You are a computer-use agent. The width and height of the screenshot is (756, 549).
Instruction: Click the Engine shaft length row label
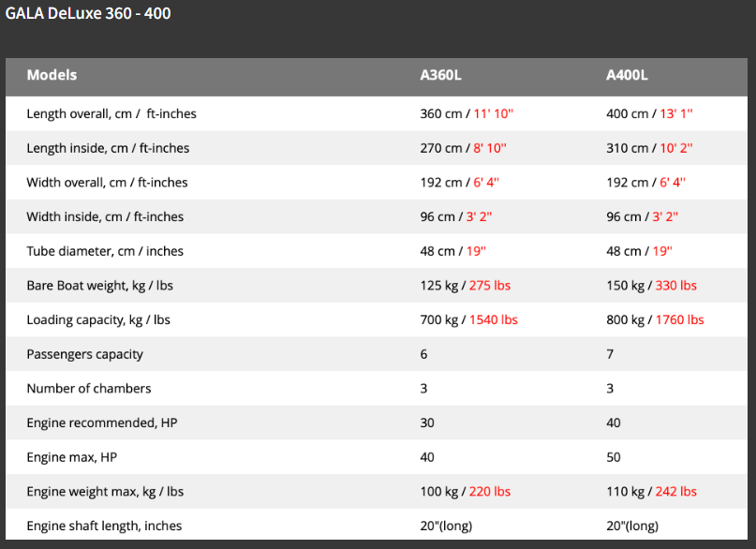(x=104, y=526)
